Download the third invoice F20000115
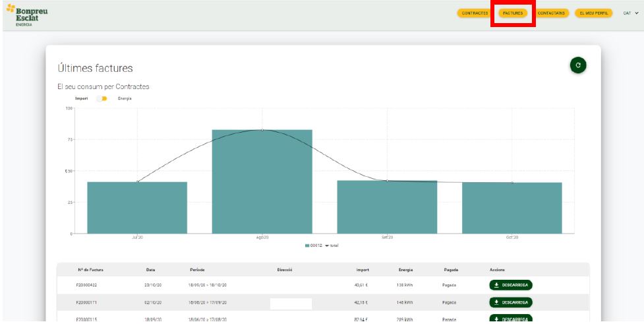This screenshot has width=644, height=324. 510,319
